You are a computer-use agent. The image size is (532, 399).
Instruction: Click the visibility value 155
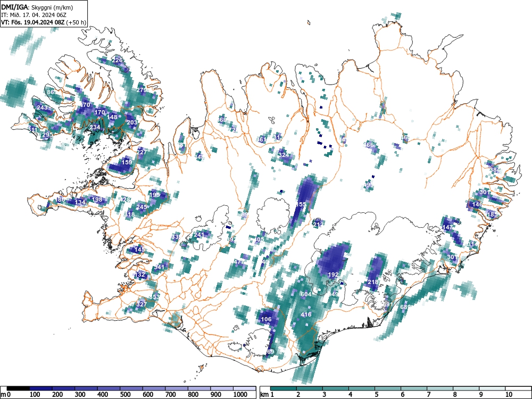[301, 204]
